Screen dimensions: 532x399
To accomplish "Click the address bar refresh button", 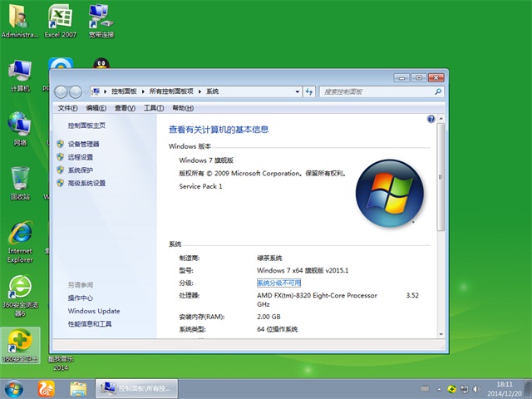I will [308, 91].
